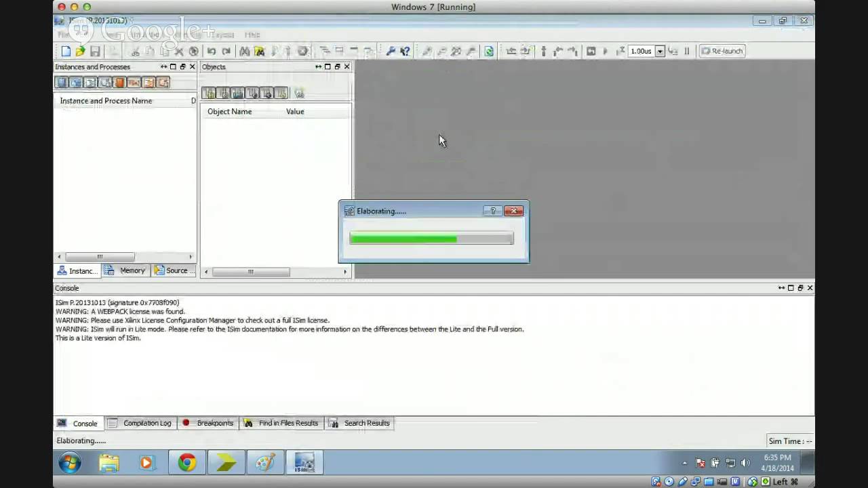The height and width of the screenshot is (488, 868).
Task: Click the Find binoculars icon
Action: (x=245, y=52)
